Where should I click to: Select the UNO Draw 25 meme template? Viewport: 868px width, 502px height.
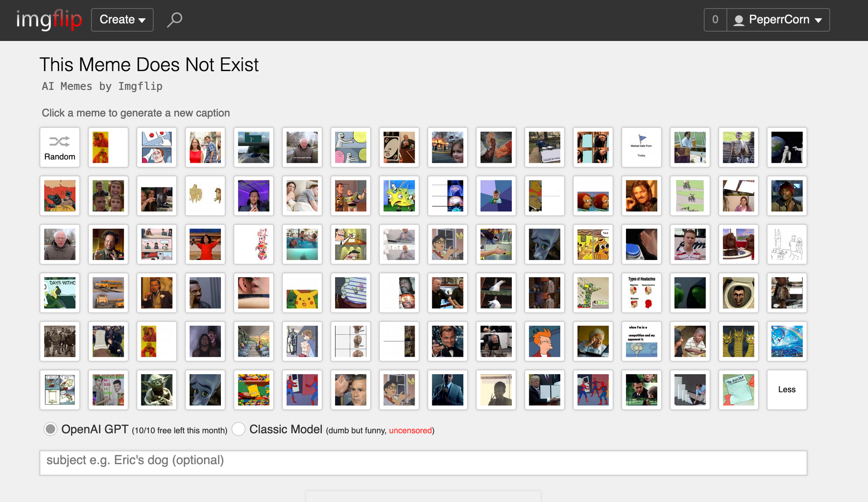pos(399,147)
